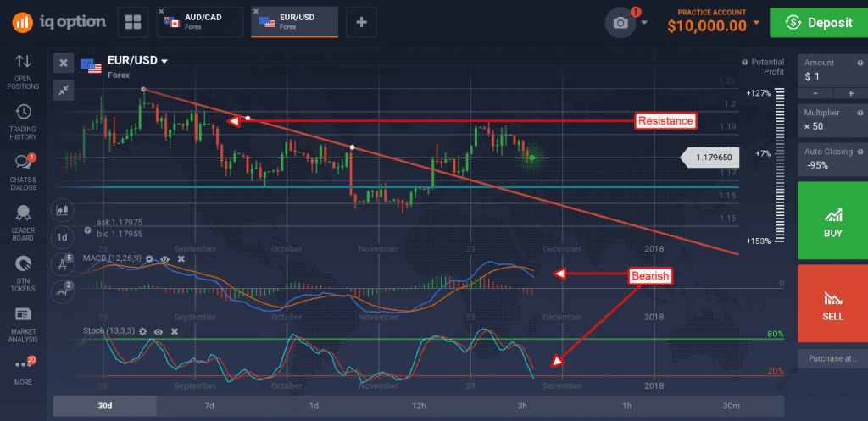Click the potential profit scale bar
868x421 pixels.
pyautogui.click(x=781, y=166)
